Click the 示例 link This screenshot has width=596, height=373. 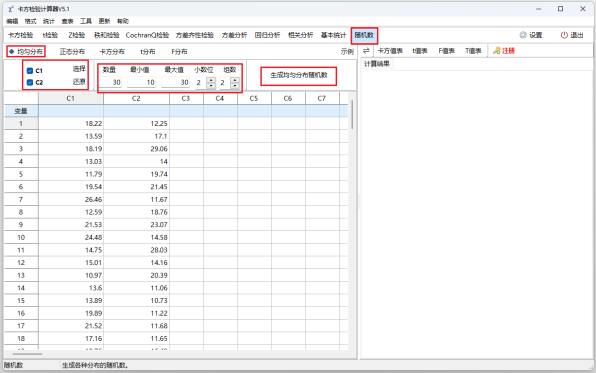[347, 51]
